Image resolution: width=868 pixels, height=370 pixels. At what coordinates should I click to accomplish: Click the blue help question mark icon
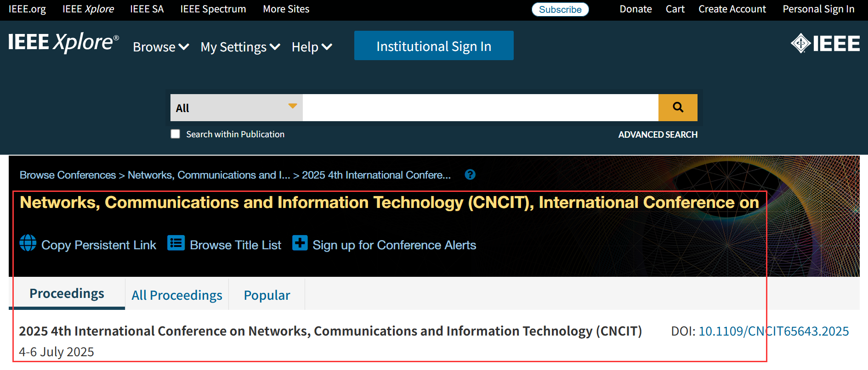point(470,175)
